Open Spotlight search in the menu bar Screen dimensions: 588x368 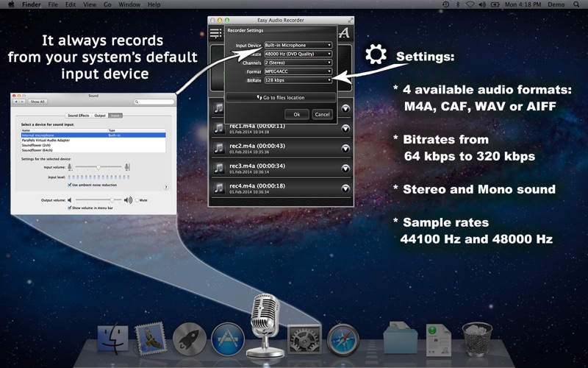(x=576, y=4)
